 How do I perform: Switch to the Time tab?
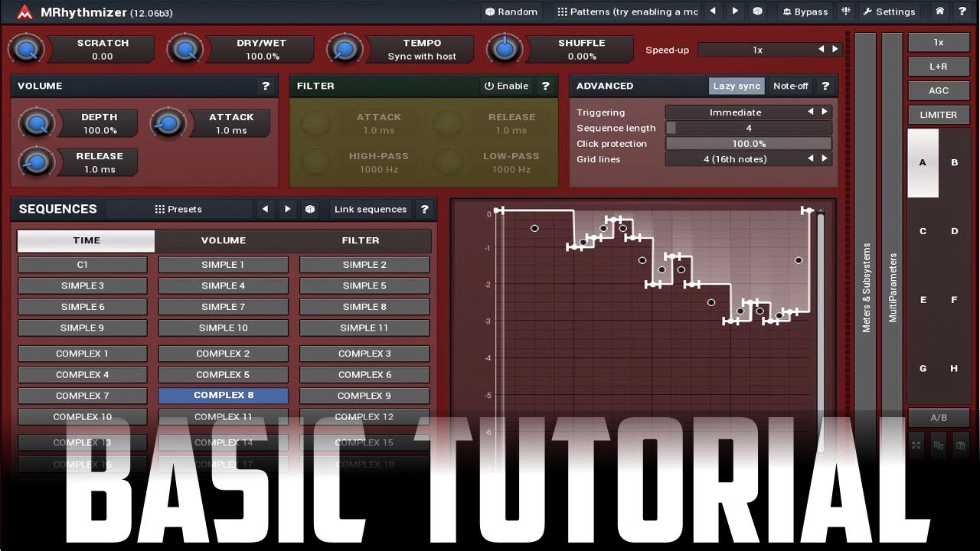click(x=87, y=240)
